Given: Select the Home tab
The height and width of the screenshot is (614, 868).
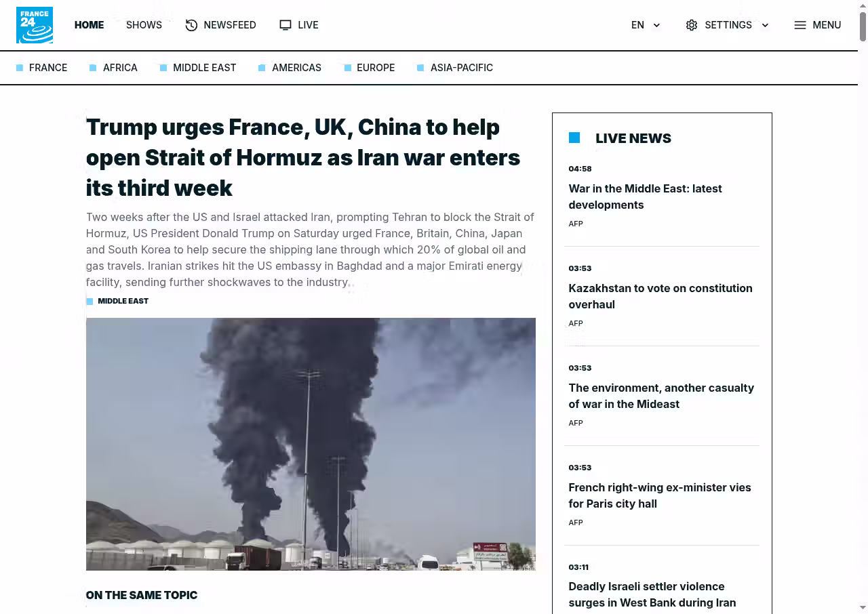Looking at the screenshot, I should 89,25.
